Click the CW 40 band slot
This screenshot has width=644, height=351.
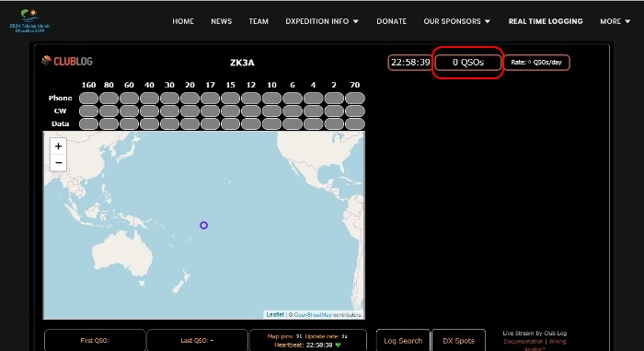pos(149,111)
